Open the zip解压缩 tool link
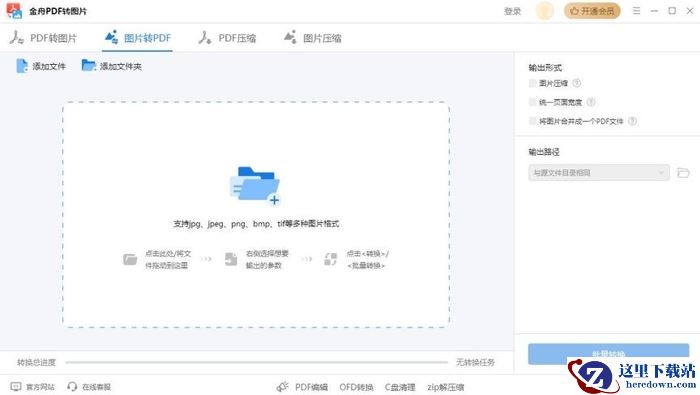Image resolution: width=700 pixels, height=395 pixels. point(446,387)
